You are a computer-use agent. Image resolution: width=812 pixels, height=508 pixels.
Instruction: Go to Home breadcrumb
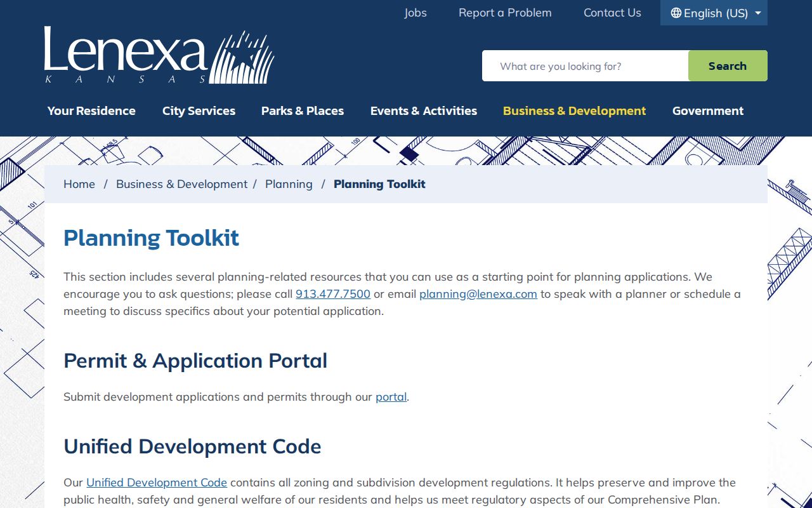coord(79,184)
